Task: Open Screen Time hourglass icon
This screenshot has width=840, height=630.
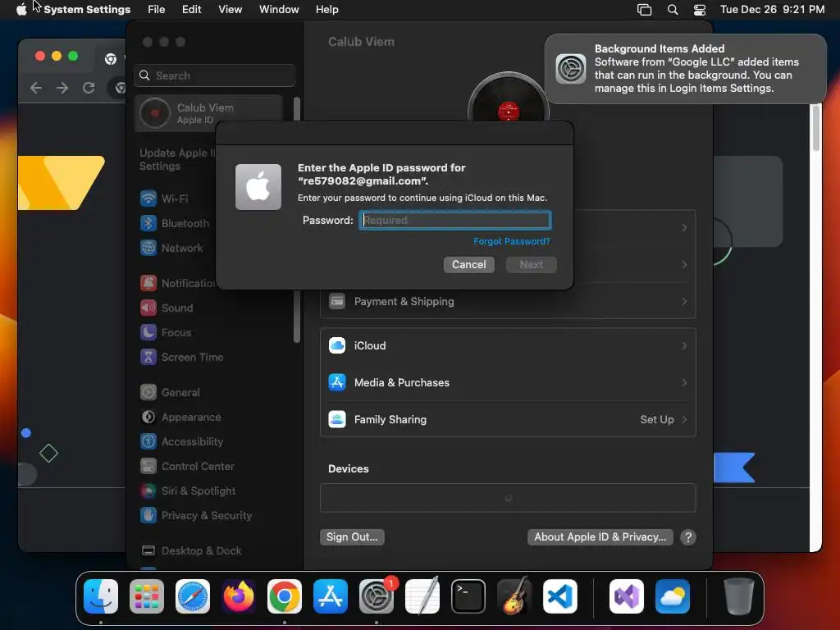Action: point(148,357)
